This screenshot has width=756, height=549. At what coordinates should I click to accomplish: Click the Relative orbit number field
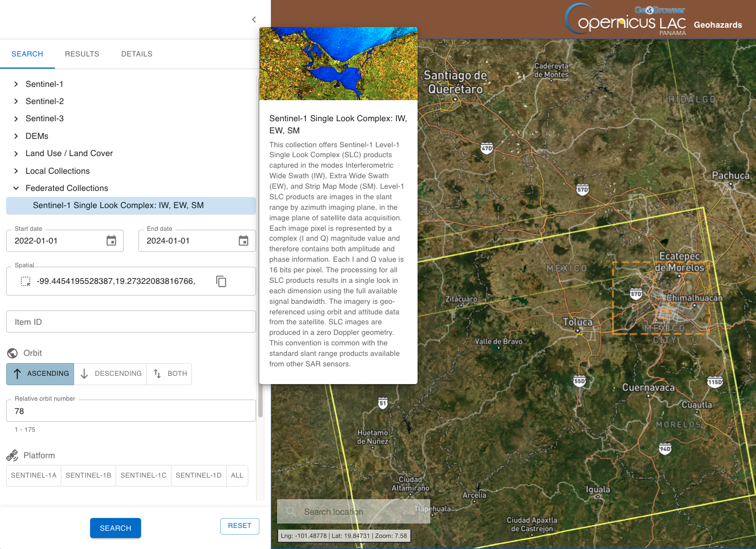pos(131,411)
